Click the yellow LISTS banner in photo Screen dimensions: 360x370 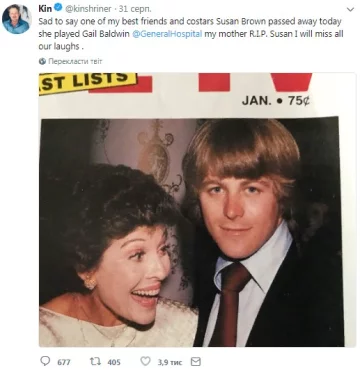tap(88, 83)
